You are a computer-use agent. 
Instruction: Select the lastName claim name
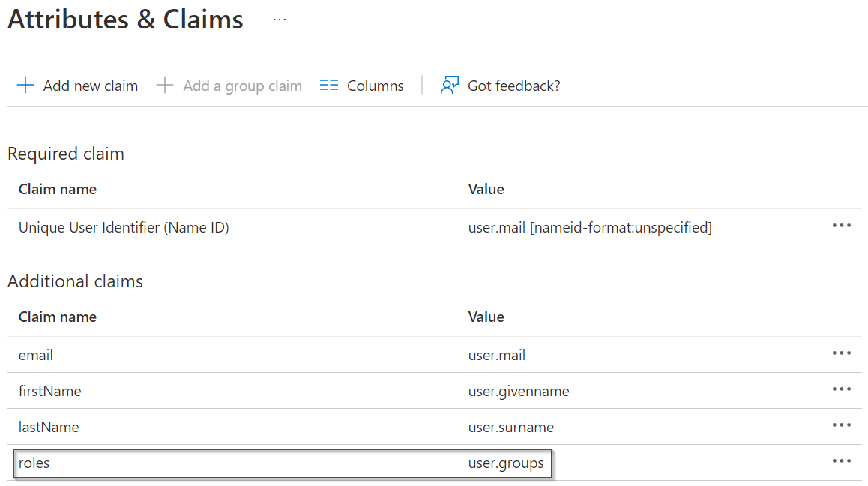click(49, 427)
